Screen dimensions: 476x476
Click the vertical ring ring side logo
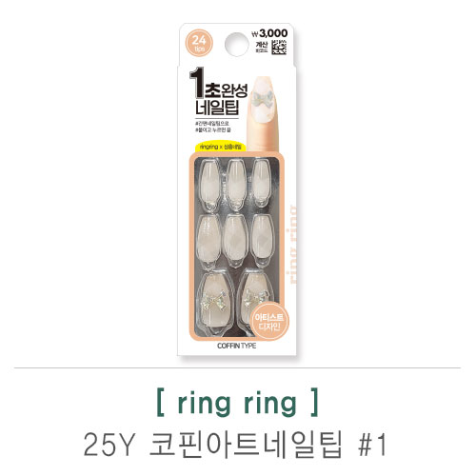293,245
